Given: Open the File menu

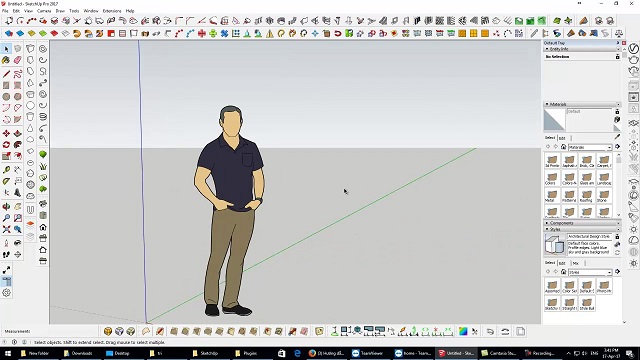Looking at the screenshot, I should tap(5, 11).
